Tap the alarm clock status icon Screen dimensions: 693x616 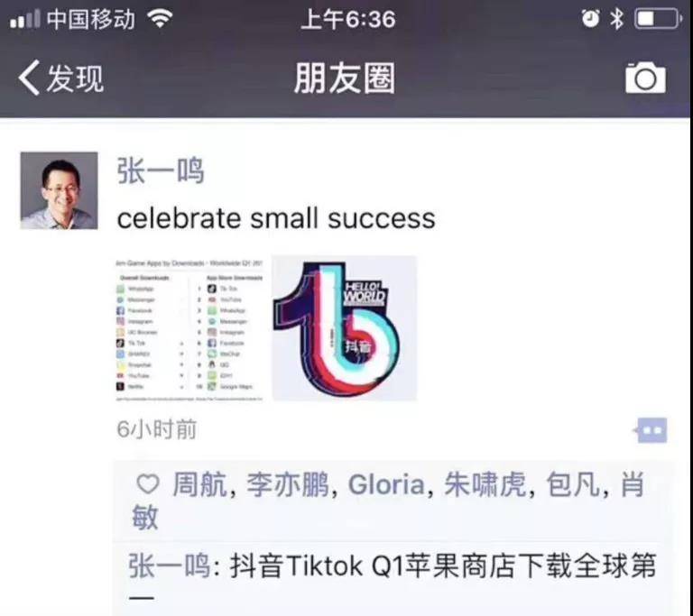(590, 19)
